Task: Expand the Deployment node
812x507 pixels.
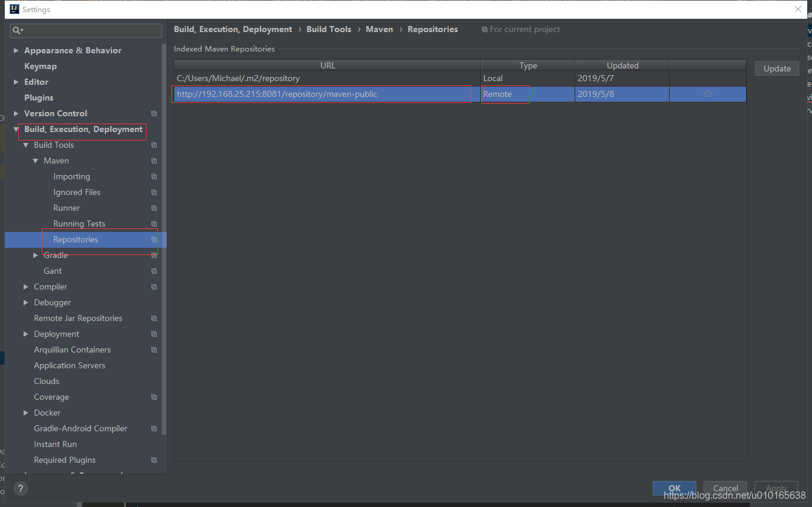Action: (x=25, y=334)
